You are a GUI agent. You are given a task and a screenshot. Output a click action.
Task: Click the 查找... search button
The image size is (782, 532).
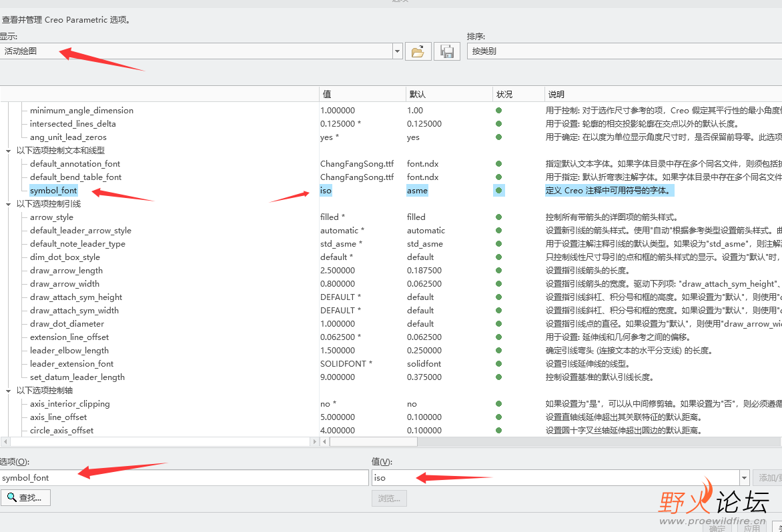click(25, 497)
